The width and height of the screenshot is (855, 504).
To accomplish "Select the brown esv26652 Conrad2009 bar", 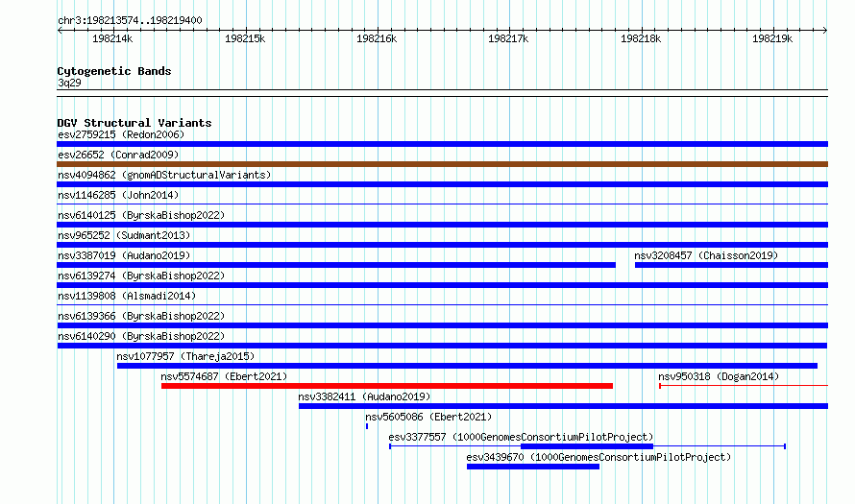I will (x=442, y=164).
